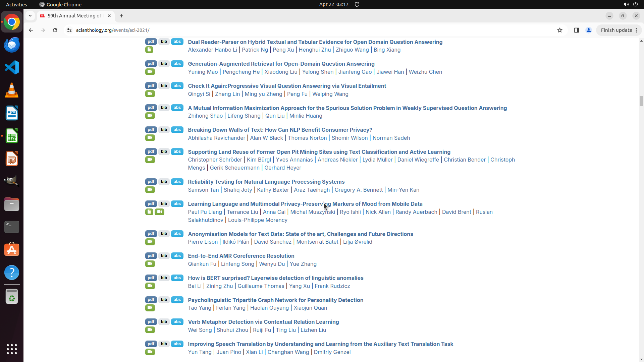
Task: Open attachment icon for Learning Language Multimodal paper
Action: coord(149,212)
